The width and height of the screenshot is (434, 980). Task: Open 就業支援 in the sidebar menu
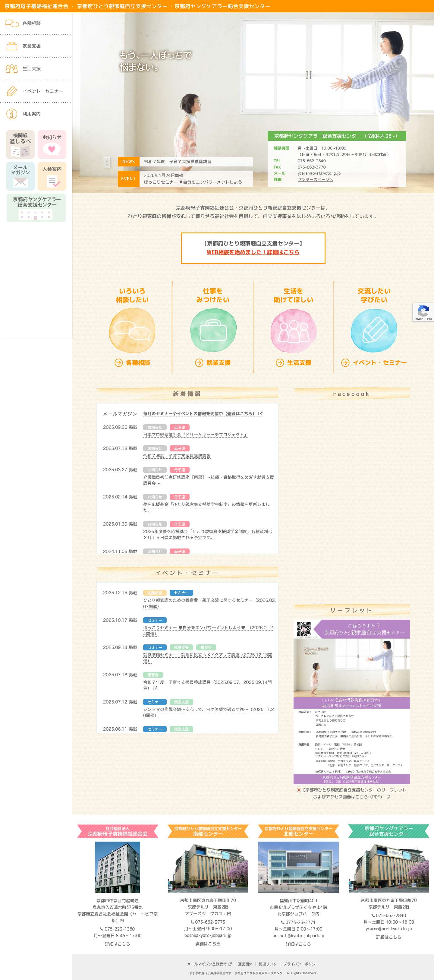[x=32, y=46]
